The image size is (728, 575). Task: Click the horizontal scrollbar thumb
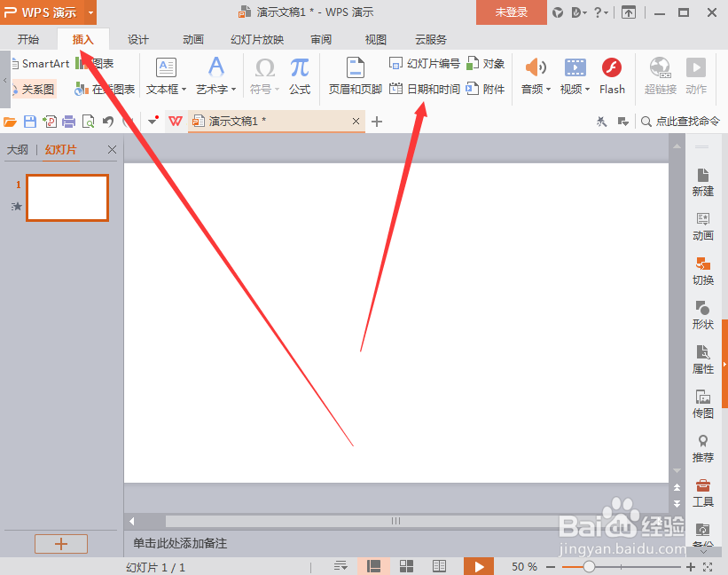tap(395, 521)
